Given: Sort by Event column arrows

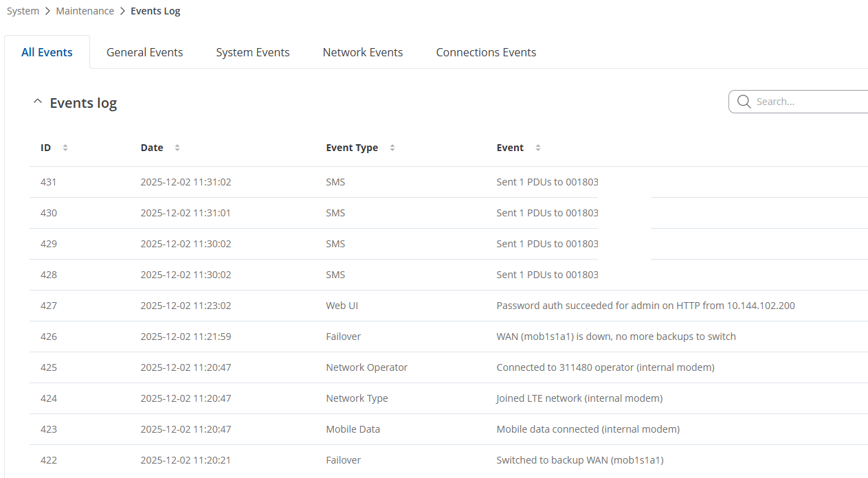Looking at the screenshot, I should (538, 148).
